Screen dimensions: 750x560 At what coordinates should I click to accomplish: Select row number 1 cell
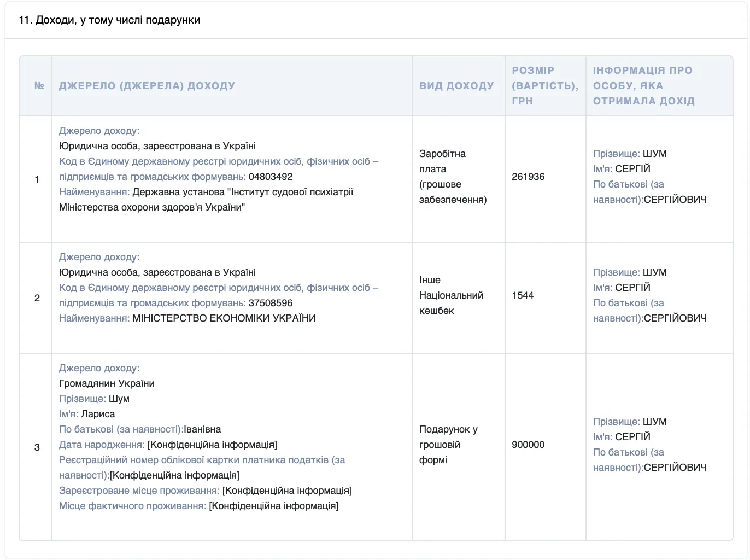tap(37, 179)
